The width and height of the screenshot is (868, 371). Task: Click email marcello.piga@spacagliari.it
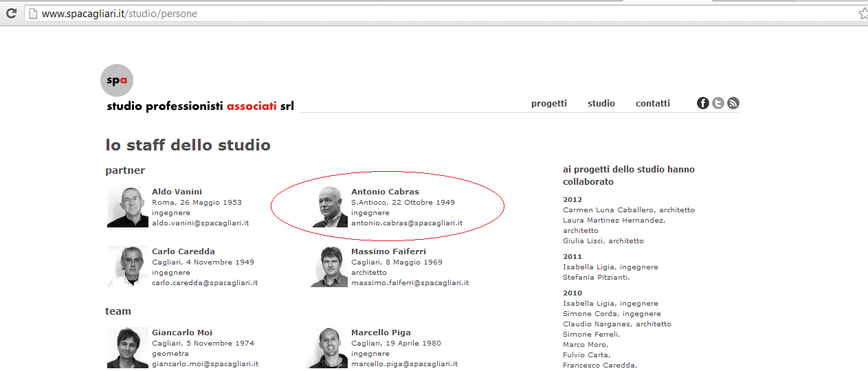(x=404, y=364)
